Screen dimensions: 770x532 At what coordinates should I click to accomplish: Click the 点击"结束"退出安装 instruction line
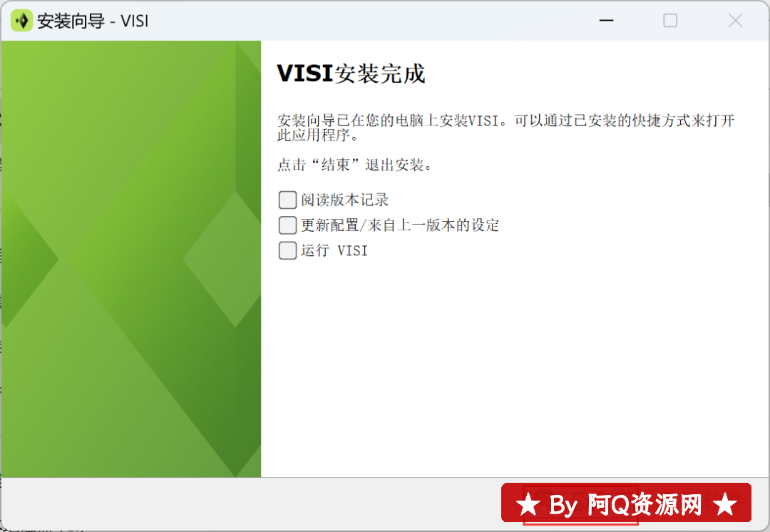[x=354, y=165]
